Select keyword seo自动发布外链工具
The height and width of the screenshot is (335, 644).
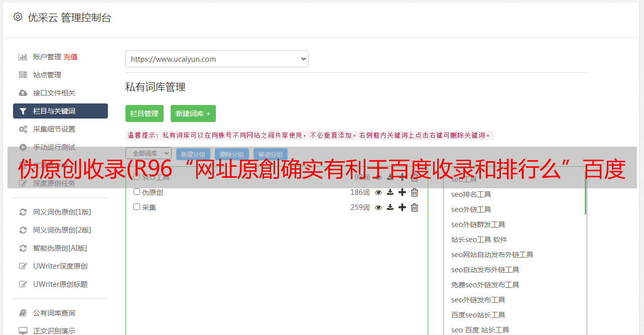[x=485, y=270]
